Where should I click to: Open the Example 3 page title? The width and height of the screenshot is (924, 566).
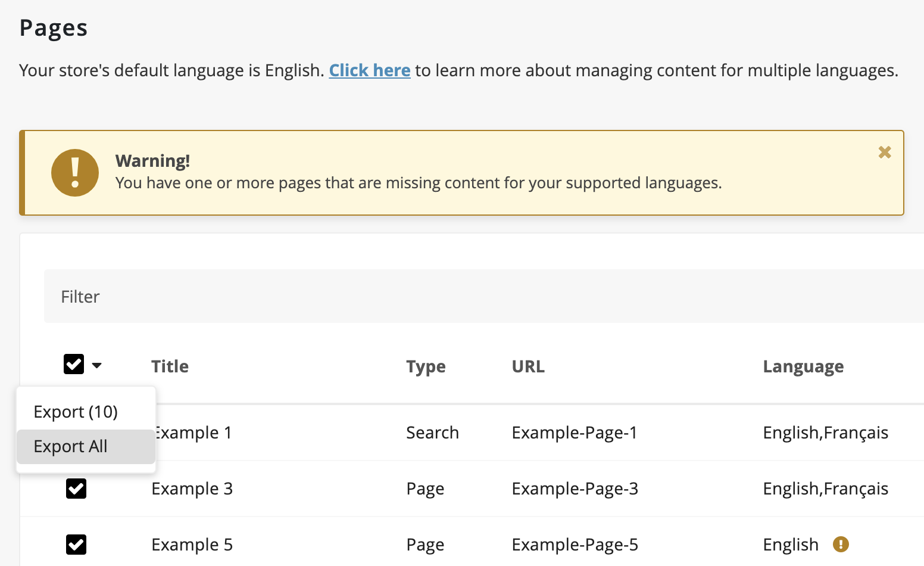[192, 489]
